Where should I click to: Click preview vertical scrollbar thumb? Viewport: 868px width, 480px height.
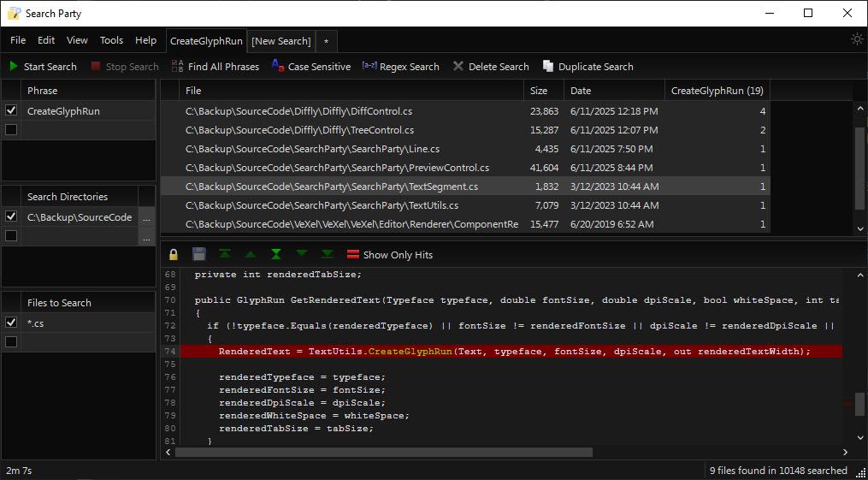859,404
